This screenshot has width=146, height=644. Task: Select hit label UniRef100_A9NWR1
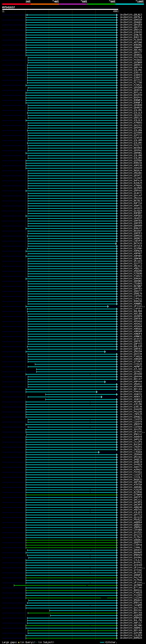131,304
